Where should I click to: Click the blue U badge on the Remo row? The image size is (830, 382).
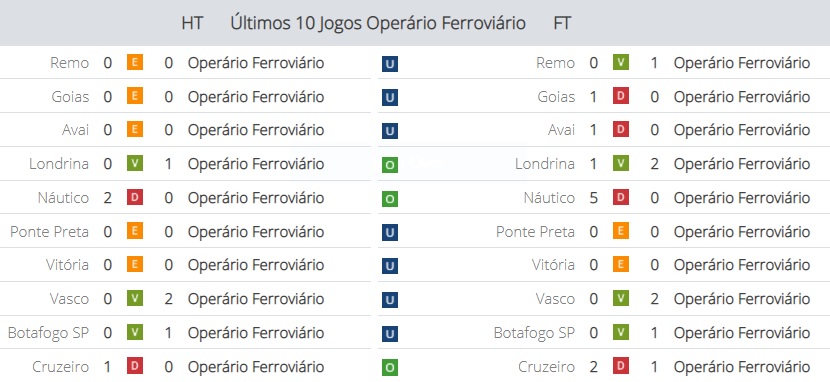[x=390, y=64]
